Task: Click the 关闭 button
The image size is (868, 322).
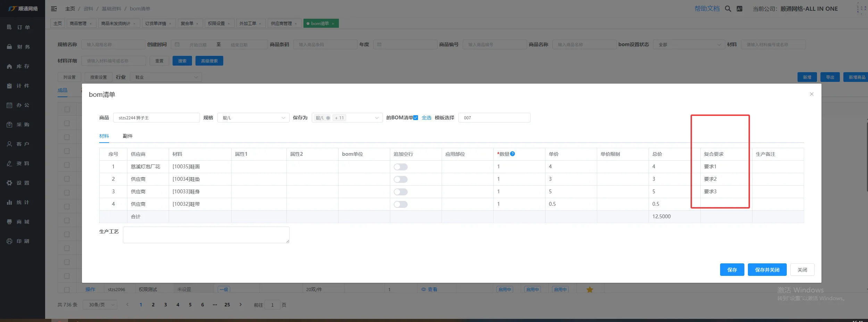Action: (802, 270)
